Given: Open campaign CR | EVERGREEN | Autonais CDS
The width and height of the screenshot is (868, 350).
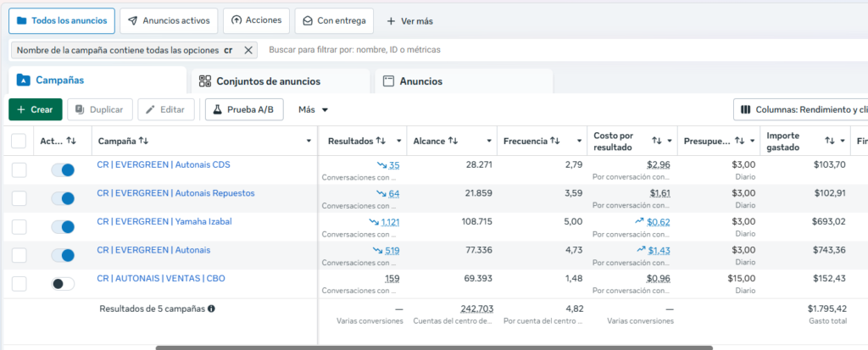Looking at the screenshot, I should pos(164,164).
